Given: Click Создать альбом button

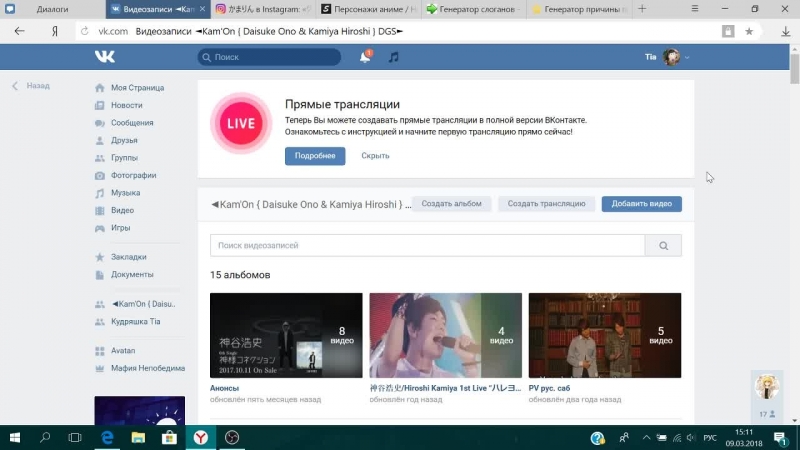Looking at the screenshot, I should coord(451,204).
